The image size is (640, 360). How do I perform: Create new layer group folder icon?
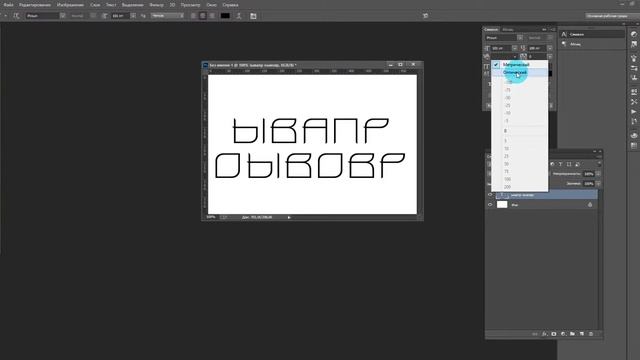(572, 334)
